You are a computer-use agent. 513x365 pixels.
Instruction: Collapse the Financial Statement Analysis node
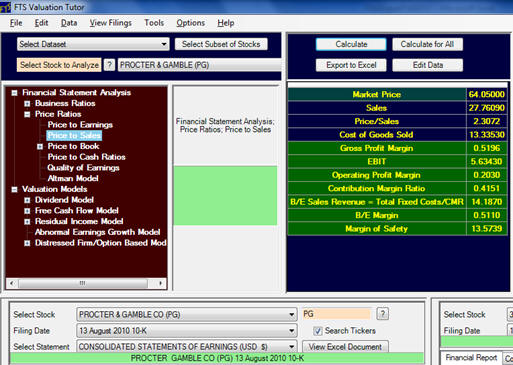(14, 93)
